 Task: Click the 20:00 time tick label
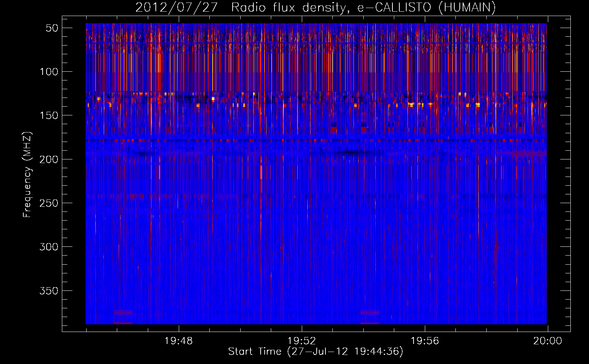pos(548,341)
